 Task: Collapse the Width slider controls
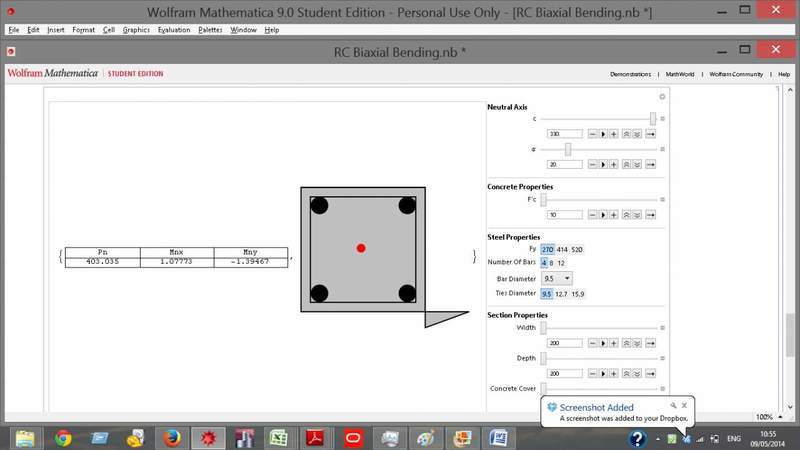click(662, 327)
